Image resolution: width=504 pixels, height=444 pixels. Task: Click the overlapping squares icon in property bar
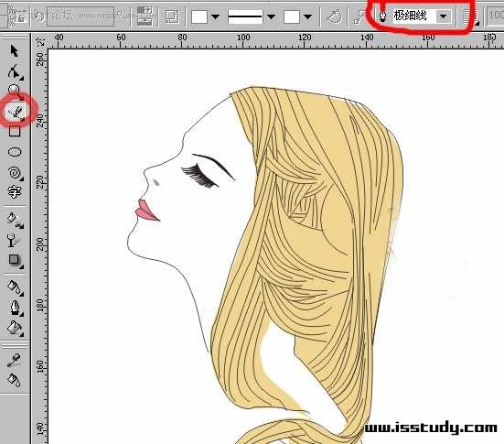pos(172,16)
